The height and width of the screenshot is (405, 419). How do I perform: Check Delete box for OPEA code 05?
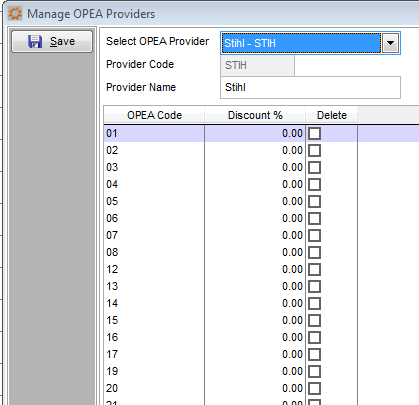click(x=314, y=202)
